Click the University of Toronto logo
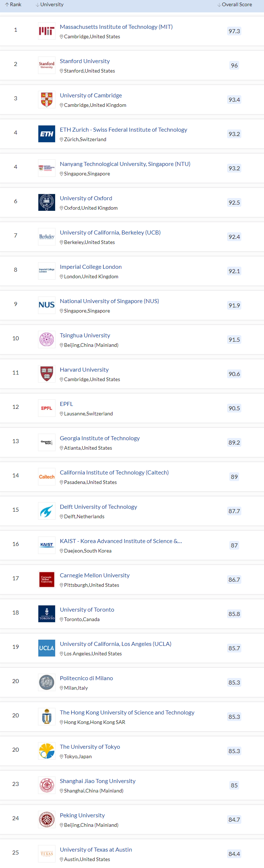 47,614
